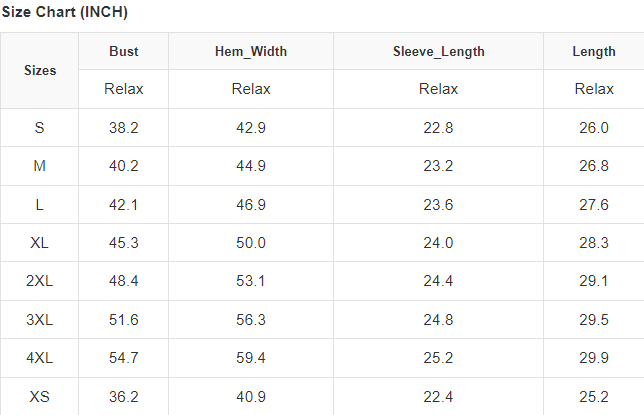Select the XL size row label

click(40, 243)
